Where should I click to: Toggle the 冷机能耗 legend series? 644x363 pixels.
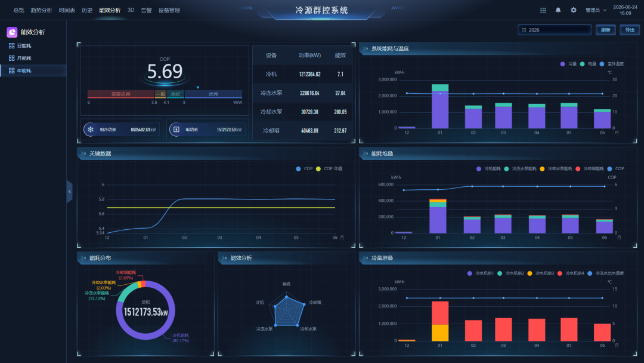coord(489,168)
